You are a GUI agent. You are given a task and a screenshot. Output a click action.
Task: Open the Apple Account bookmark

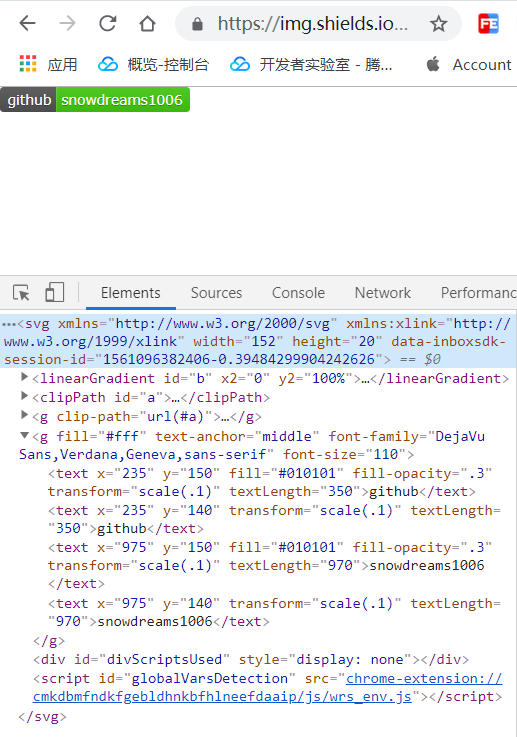(469, 64)
